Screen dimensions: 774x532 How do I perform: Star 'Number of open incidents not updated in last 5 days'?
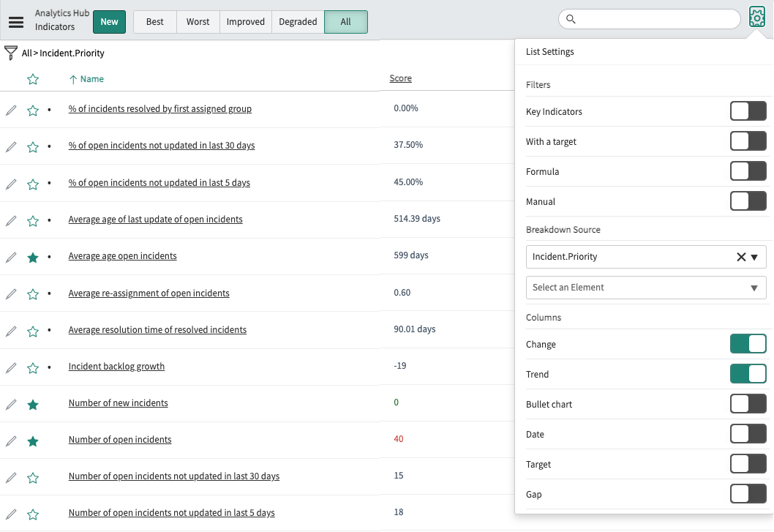(33, 514)
